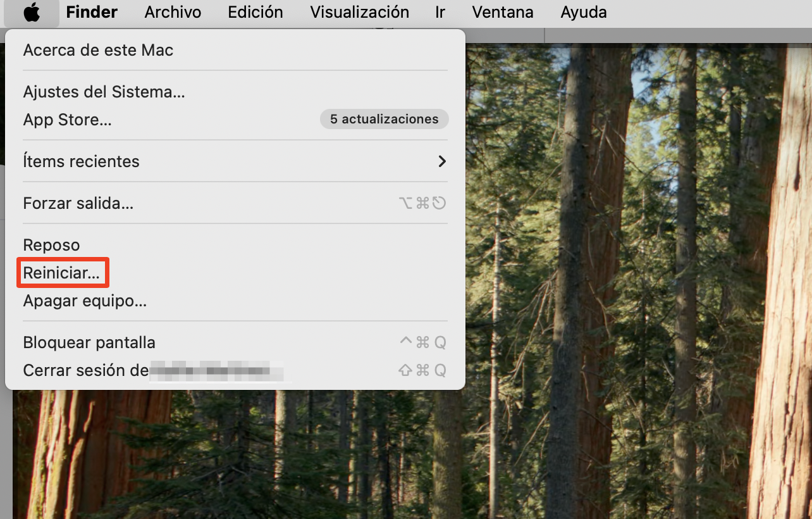812x519 pixels.
Task: Open the App Store menu entry
Action: point(66,120)
